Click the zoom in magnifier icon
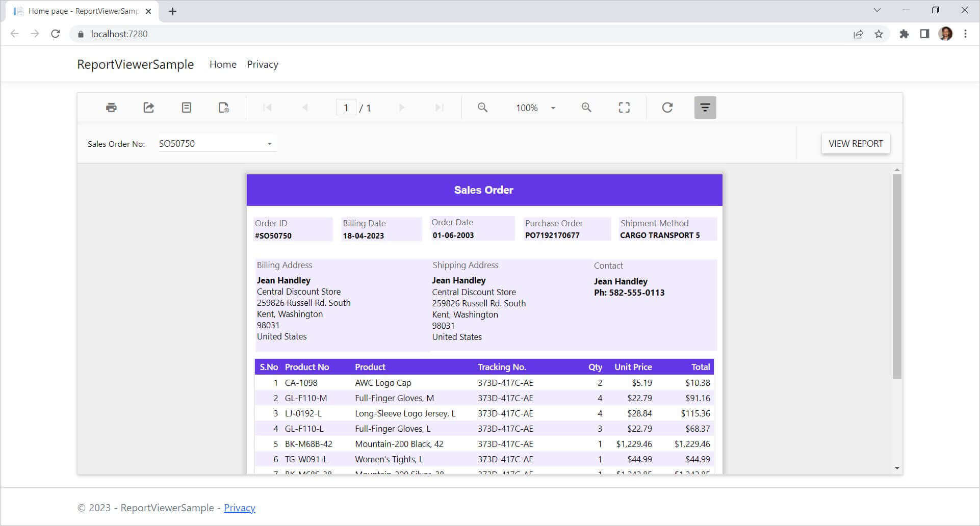Screen dimensions: 980x526 [x=586, y=107]
